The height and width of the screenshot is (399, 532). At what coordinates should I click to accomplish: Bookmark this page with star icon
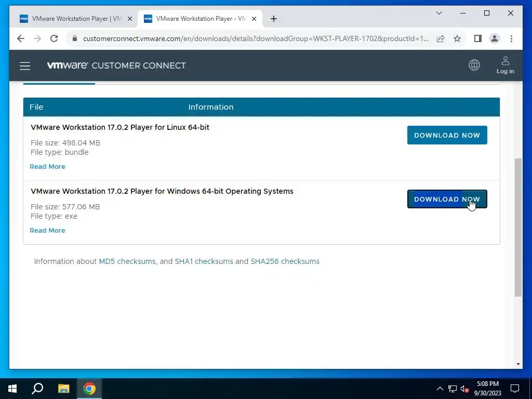coord(457,38)
